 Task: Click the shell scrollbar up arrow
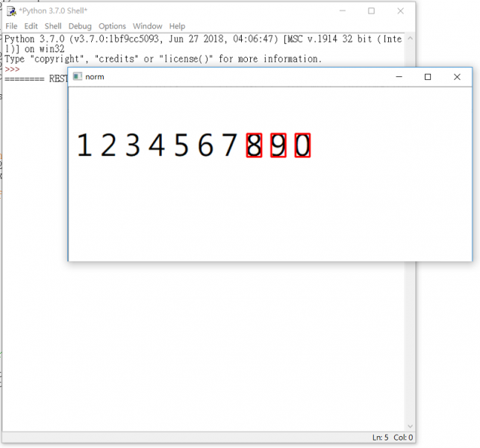pyautogui.click(x=411, y=38)
